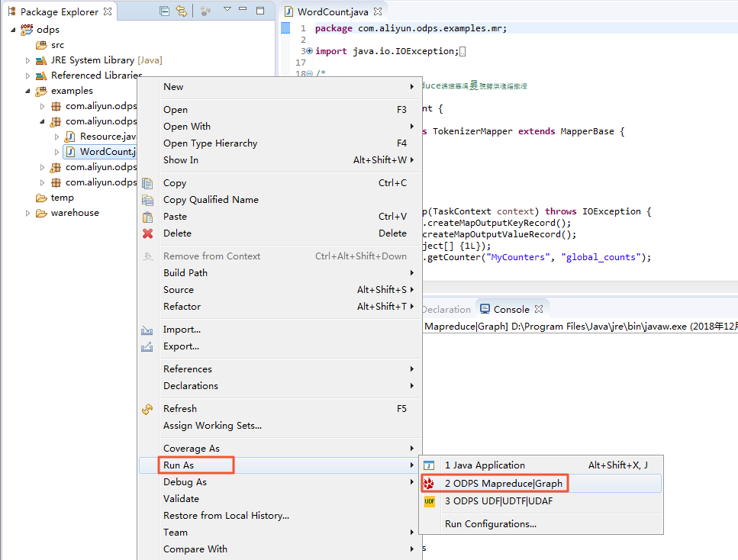Choose Restore from Local History...
The height and width of the screenshot is (560, 738).
pyautogui.click(x=279, y=516)
